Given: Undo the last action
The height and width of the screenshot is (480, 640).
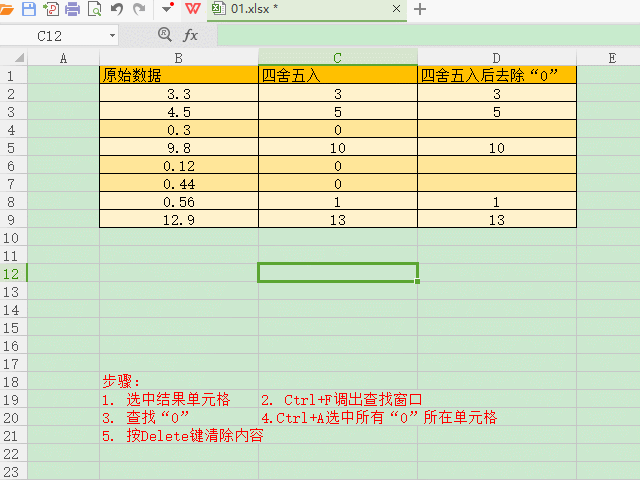Looking at the screenshot, I should pyautogui.click(x=117, y=9).
